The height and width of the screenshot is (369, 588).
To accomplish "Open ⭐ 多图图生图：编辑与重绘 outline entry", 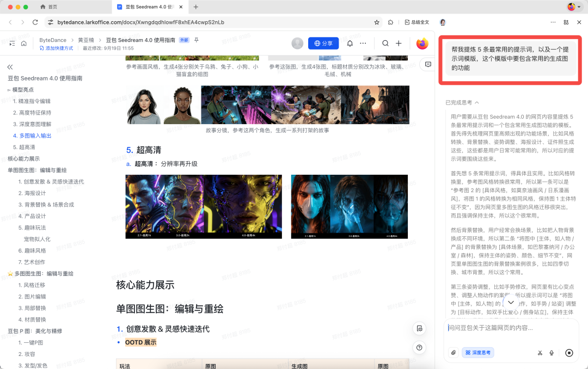I will pyautogui.click(x=40, y=274).
